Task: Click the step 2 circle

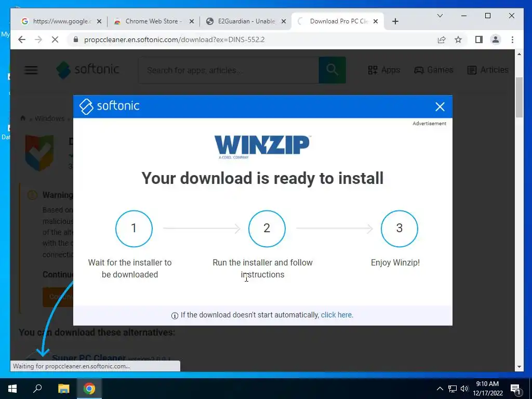Action: pyautogui.click(x=267, y=229)
